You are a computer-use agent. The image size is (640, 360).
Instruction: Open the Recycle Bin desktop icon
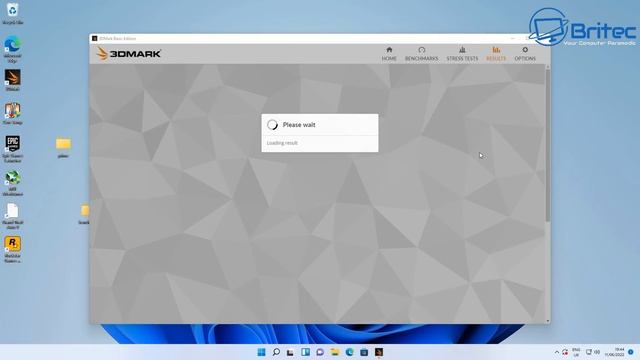(x=13, y=13)
